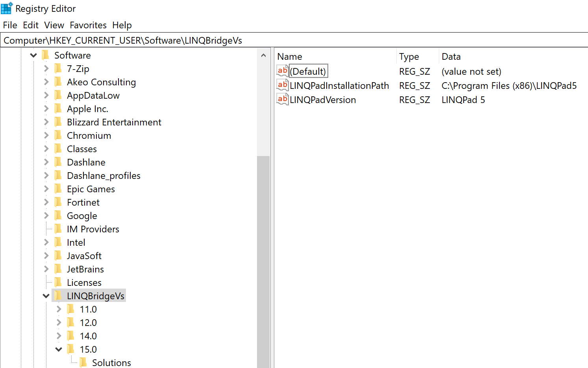Click the IM Providers folder icon
Screen dimensions: 588x368
(x=58, y=229)
